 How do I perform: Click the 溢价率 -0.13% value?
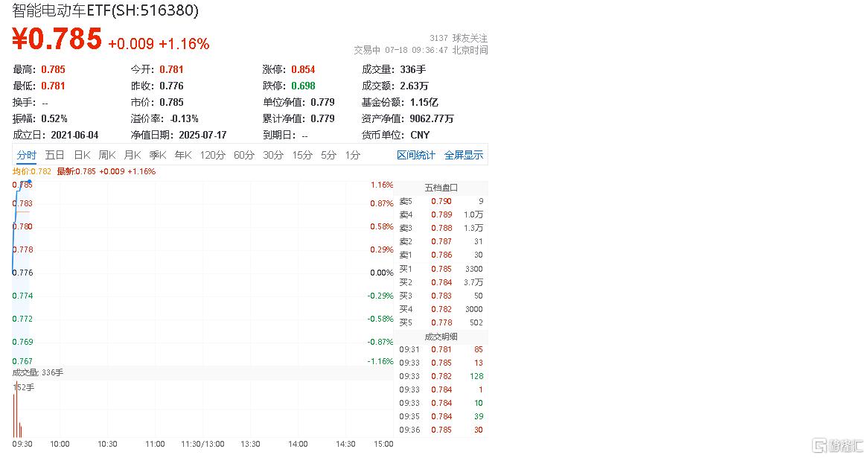(x=185, y=118)
